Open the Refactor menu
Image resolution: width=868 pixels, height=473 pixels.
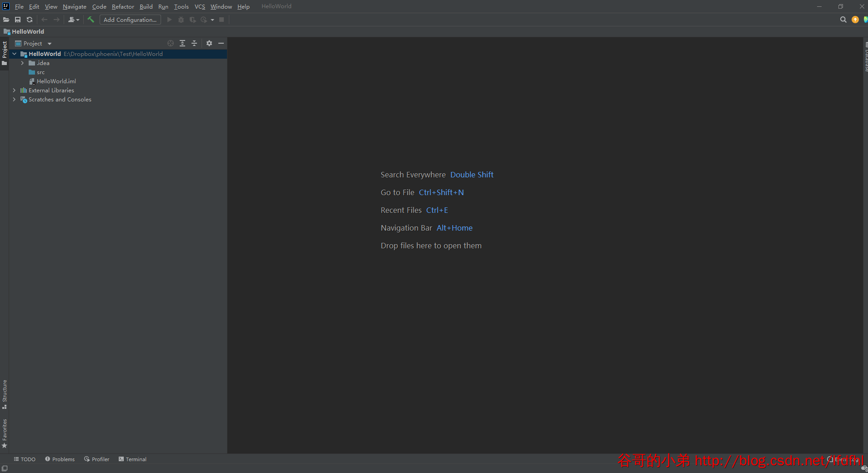point(123,6)
